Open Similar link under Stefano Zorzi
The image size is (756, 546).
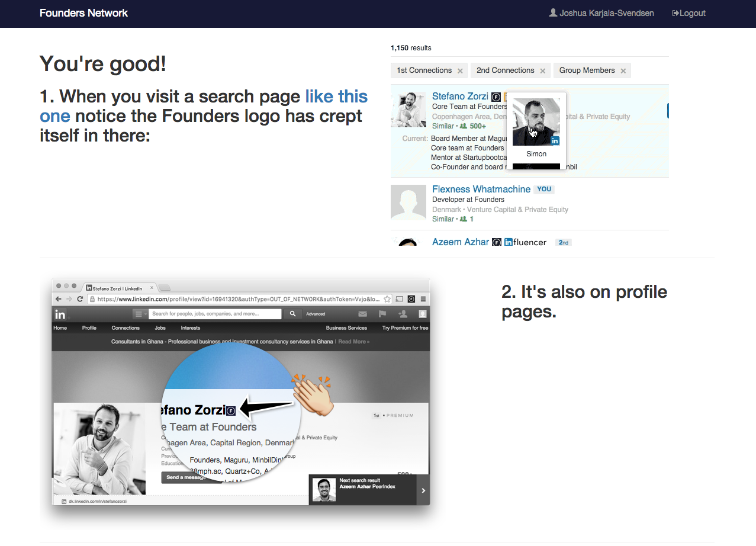click(x=443, y=126)
